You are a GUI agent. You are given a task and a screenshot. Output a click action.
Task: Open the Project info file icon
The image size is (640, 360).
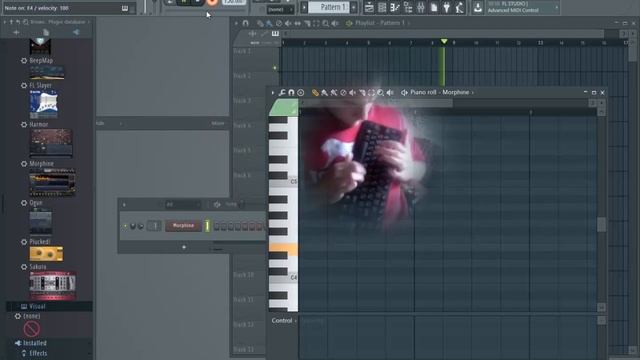point(433,7)
